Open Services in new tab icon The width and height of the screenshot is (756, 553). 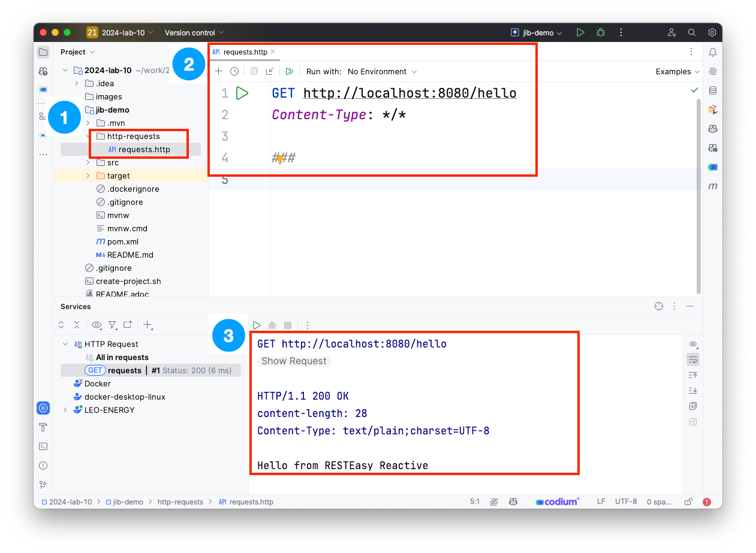pos(128,325)
